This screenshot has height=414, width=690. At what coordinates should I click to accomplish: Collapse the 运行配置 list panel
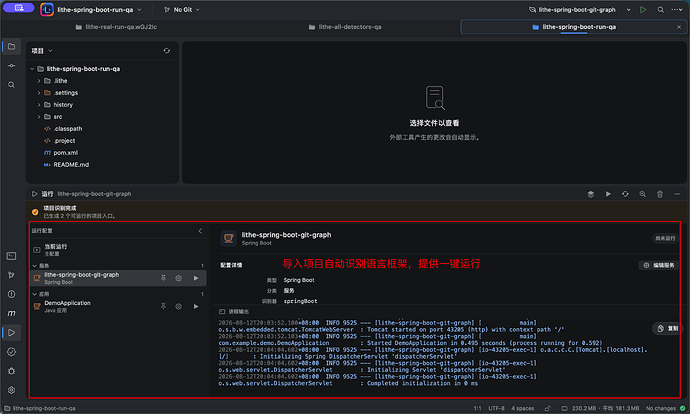point(200,231)
